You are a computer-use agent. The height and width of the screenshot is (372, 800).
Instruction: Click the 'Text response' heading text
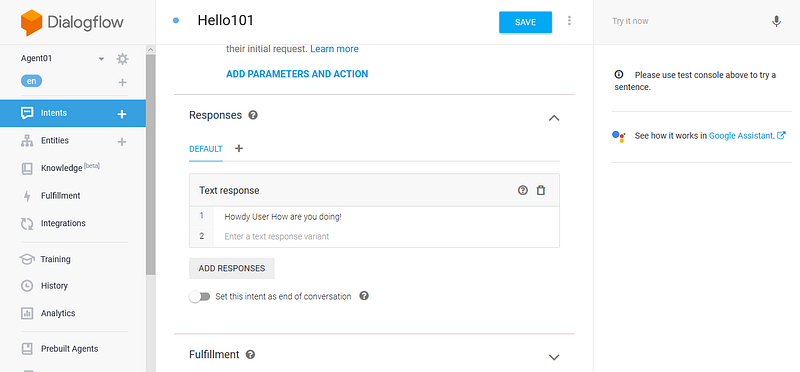[229, 190]
